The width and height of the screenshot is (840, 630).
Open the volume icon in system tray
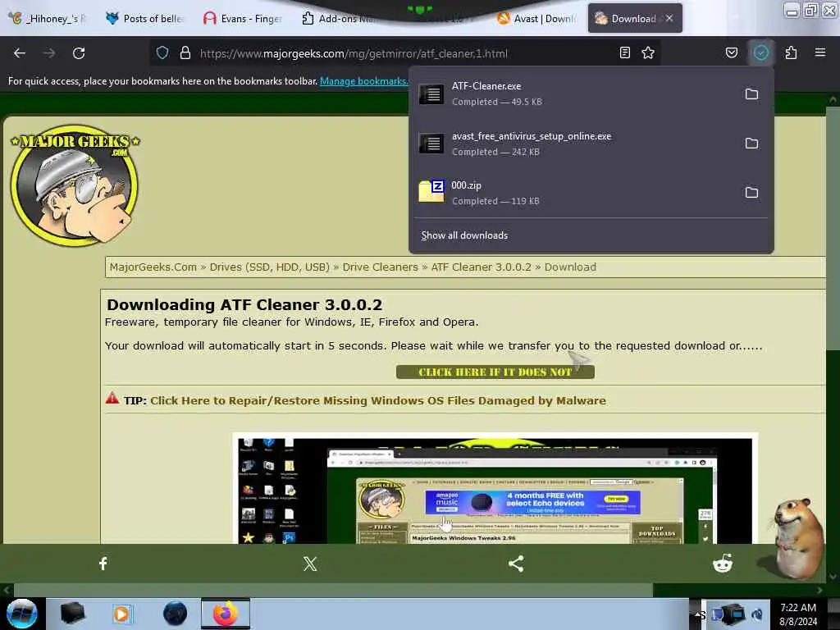tap(757, 614)
